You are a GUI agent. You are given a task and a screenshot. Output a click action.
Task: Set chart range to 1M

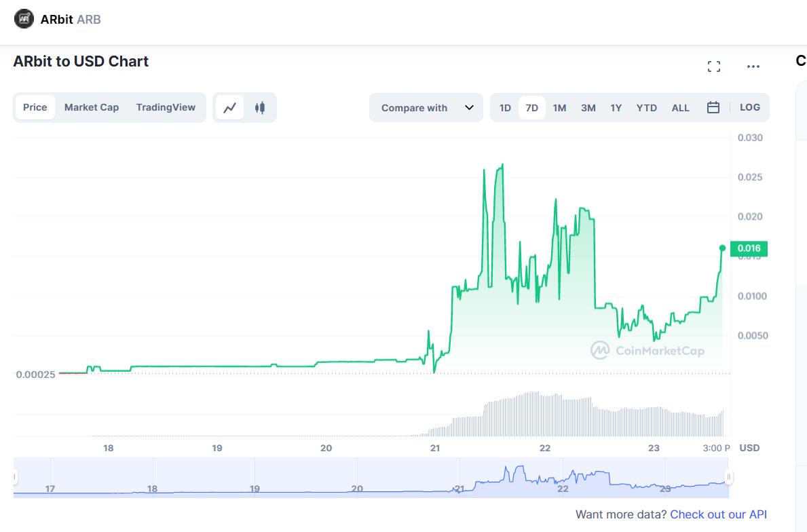pos(559,108)
